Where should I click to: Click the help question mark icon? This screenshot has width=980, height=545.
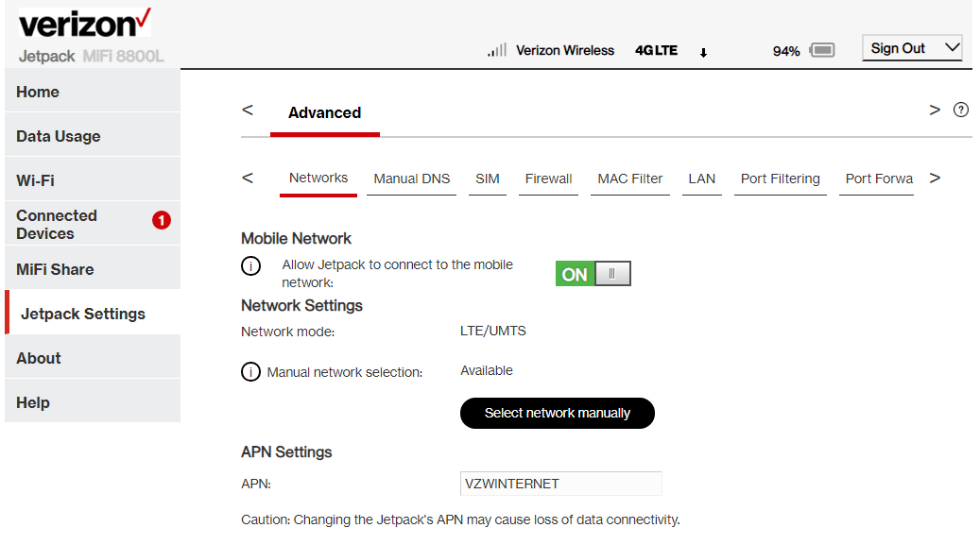point(961,111)
